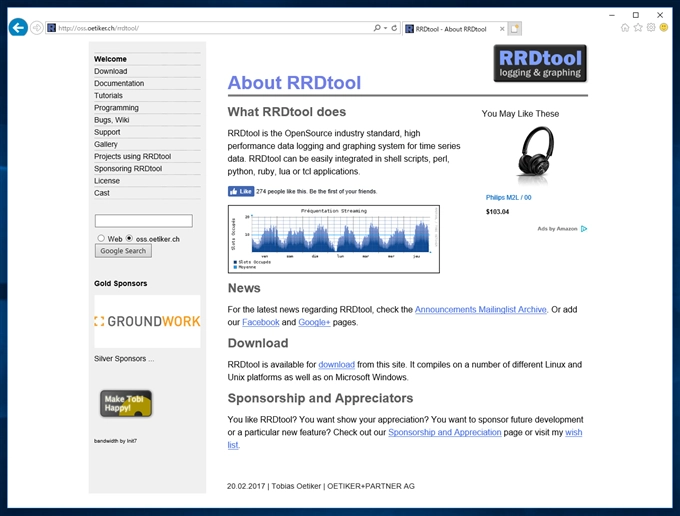Click the About RRDtool heading
Image resolution: width=680 pixels, height=516 pixels.
[294, 82]
